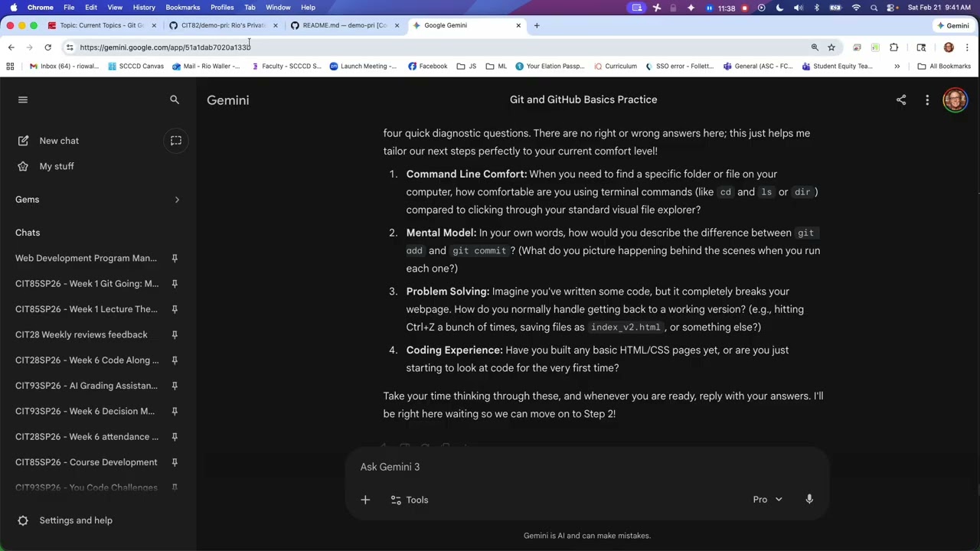Image resolution: width=980 pixels, height=551 pixels.
Task: Open the temporary chat icon beside New chat
Action: [x=175, y=141]
